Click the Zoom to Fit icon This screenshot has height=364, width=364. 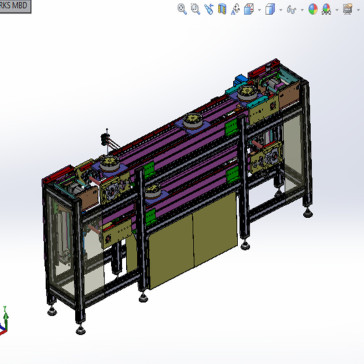[x=182, y=9]
